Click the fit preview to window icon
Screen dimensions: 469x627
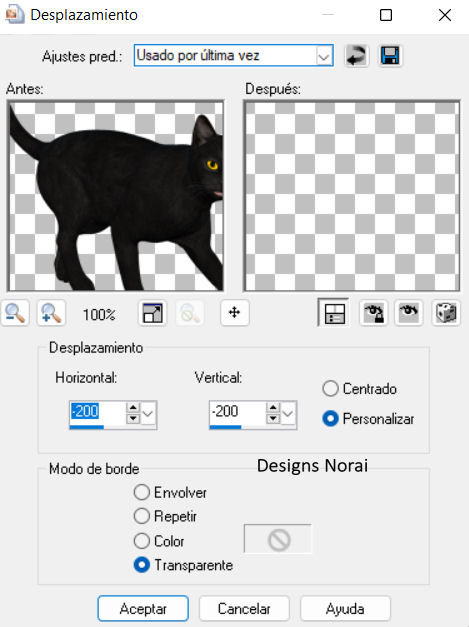(x=152, y=313)
